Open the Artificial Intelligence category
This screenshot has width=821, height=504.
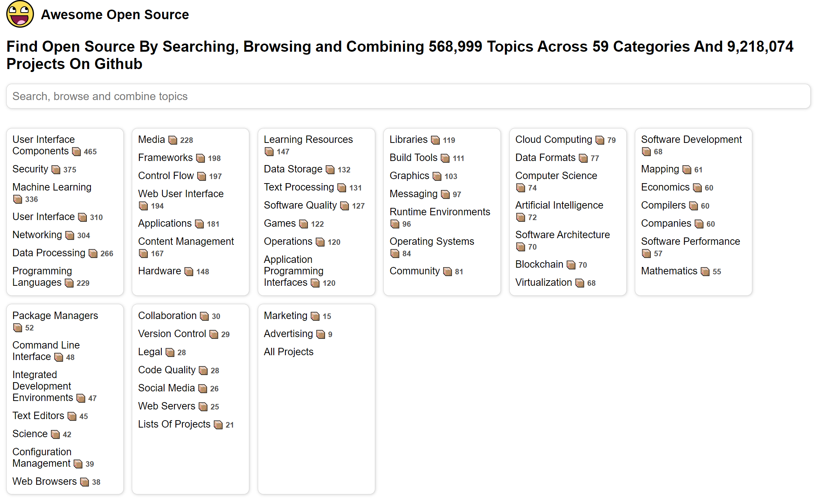click(x=559, y=205)
